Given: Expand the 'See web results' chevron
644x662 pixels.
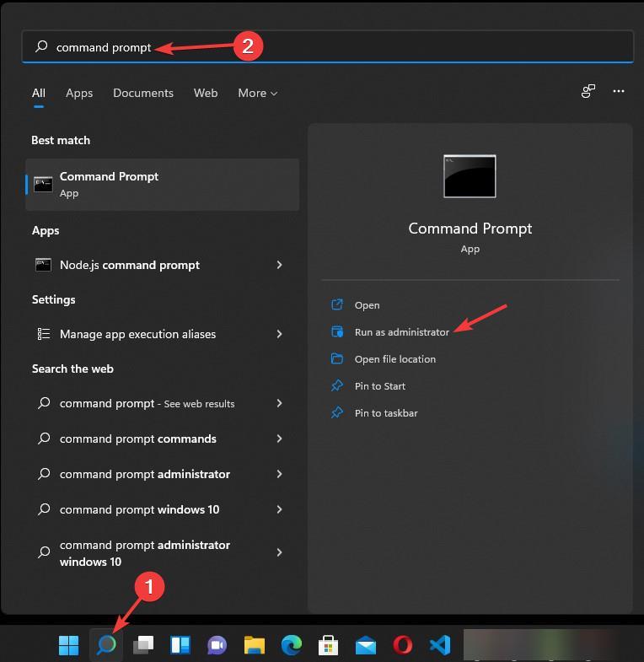Looking at the screenshot, I should tap(279, 403).
